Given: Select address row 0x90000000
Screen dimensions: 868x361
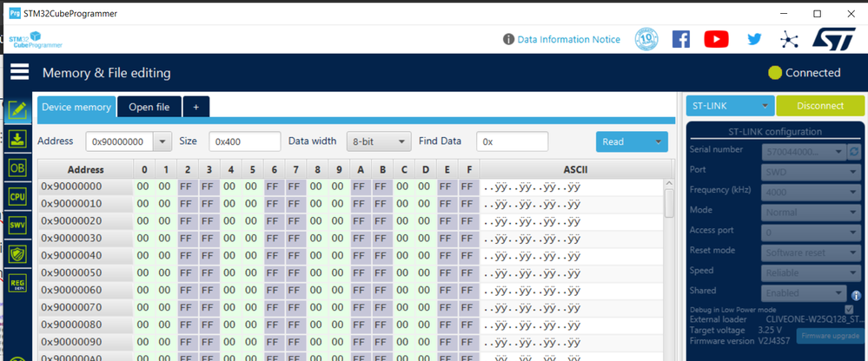Looking at the screenshot, I should 85,187.
